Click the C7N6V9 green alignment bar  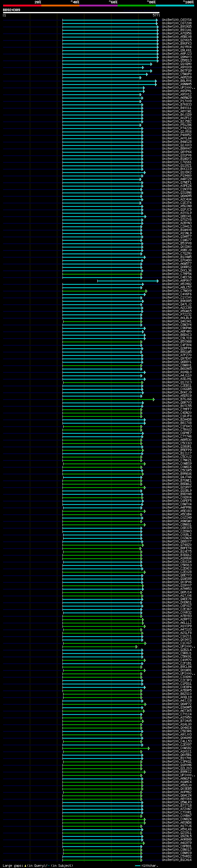105,291
